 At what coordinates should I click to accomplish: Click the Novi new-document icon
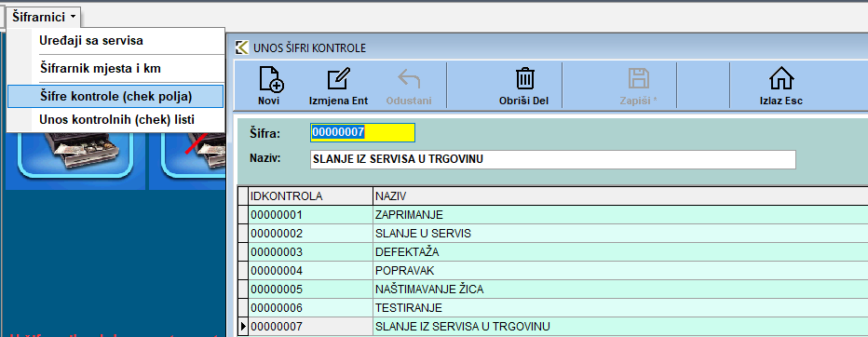[271, 79]
